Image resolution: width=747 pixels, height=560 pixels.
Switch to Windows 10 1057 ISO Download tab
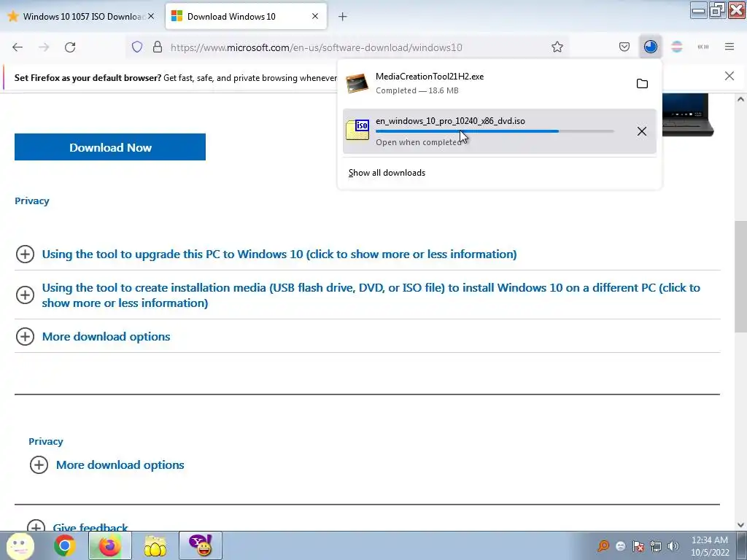coord(80,16)
